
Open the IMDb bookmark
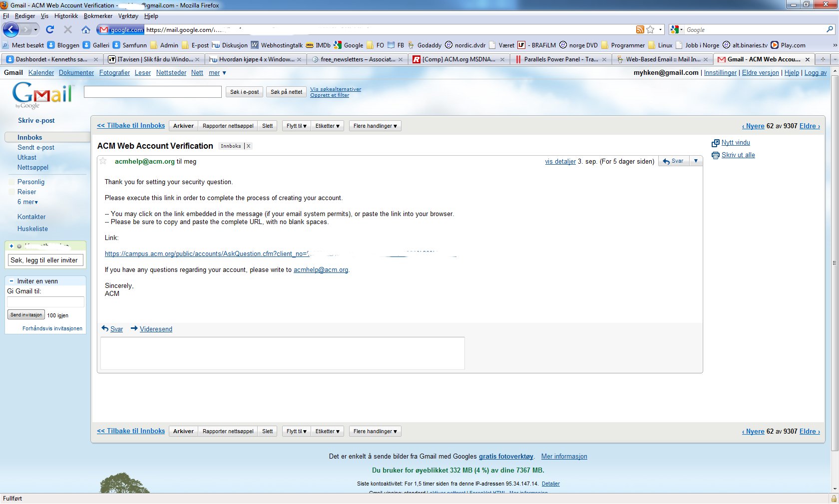pos(318,45)
